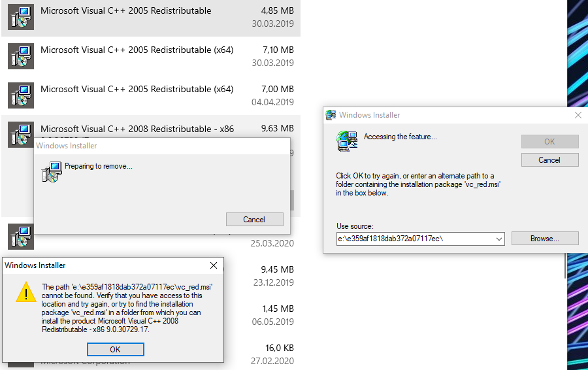Click the 25.03.2020 install date
The image size is (588, 370).
[272, 243]
